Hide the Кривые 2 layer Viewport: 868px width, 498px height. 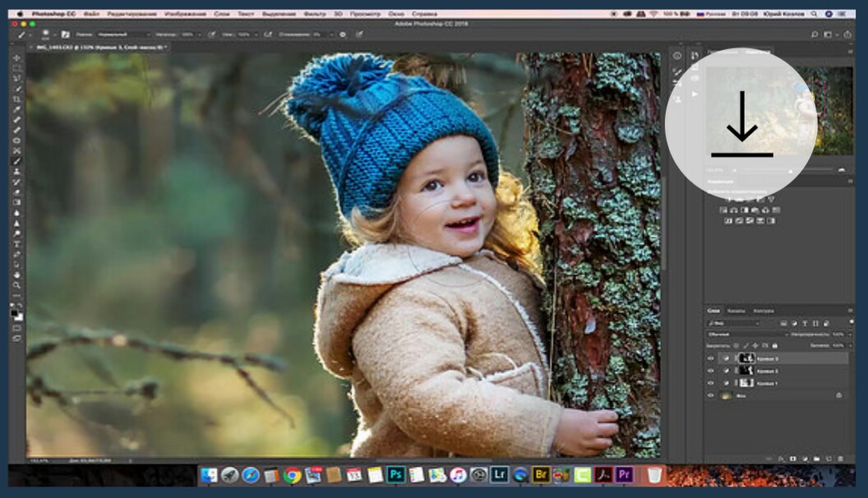coord(711,371)
